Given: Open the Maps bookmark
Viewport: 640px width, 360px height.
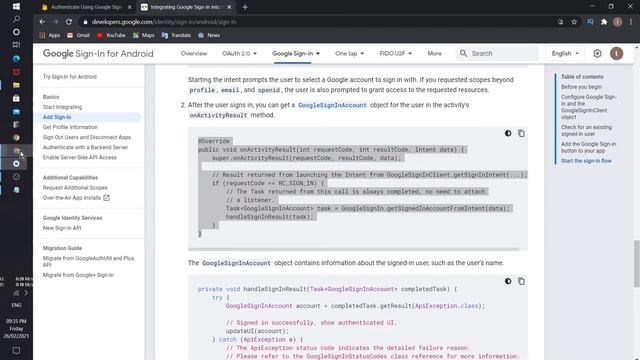Looking at the screenshot, I should (144, 36).
